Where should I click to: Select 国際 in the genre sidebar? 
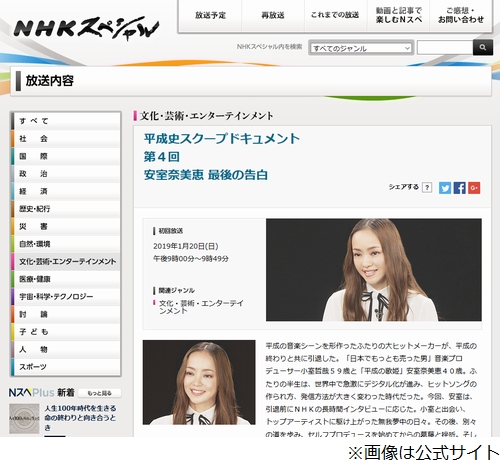pyautogui.click(x=65, y=156)
